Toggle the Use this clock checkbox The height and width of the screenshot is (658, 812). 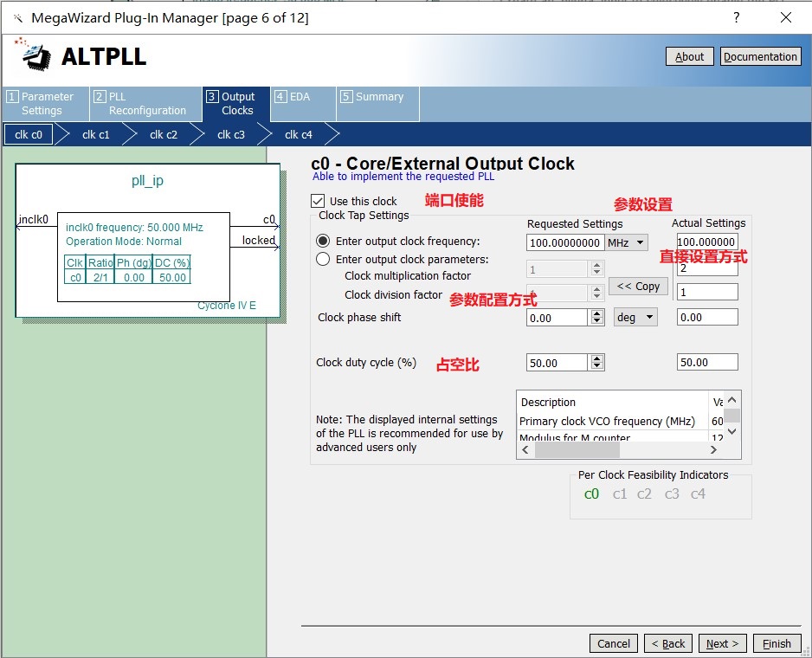[319, 201]
